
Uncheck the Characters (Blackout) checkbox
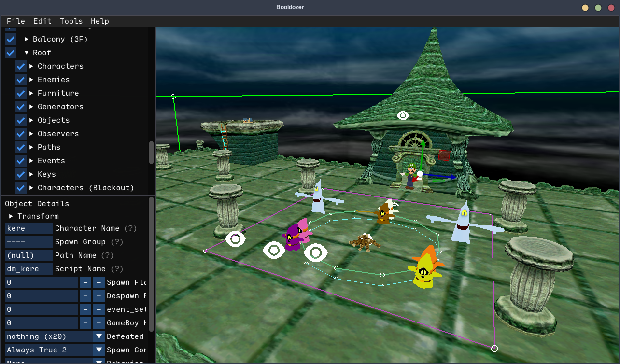[21, 188]
